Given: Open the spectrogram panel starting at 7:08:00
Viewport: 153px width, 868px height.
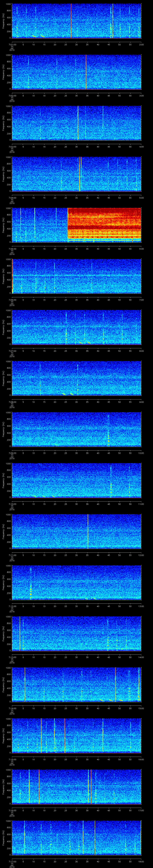Looking at the screenshot, I should (77, 378).
